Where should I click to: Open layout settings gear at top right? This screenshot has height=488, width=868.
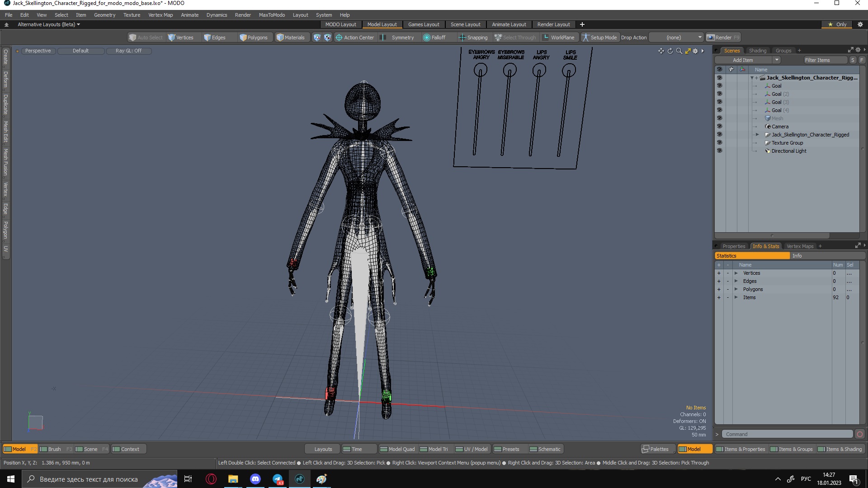[x=860, y=24]
